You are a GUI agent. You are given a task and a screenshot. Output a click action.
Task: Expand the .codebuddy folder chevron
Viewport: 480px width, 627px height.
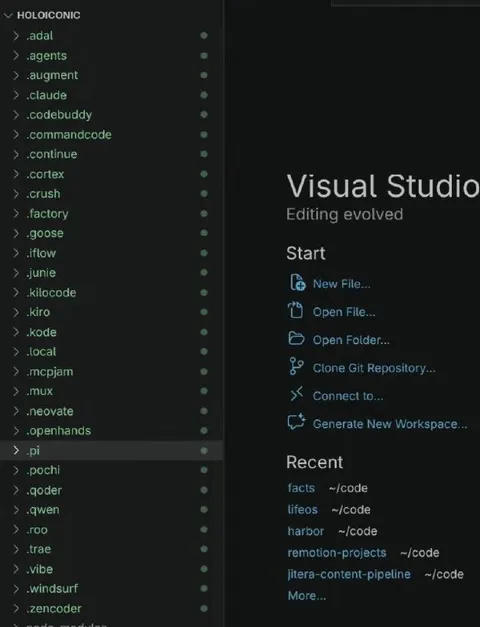[16, 115]
